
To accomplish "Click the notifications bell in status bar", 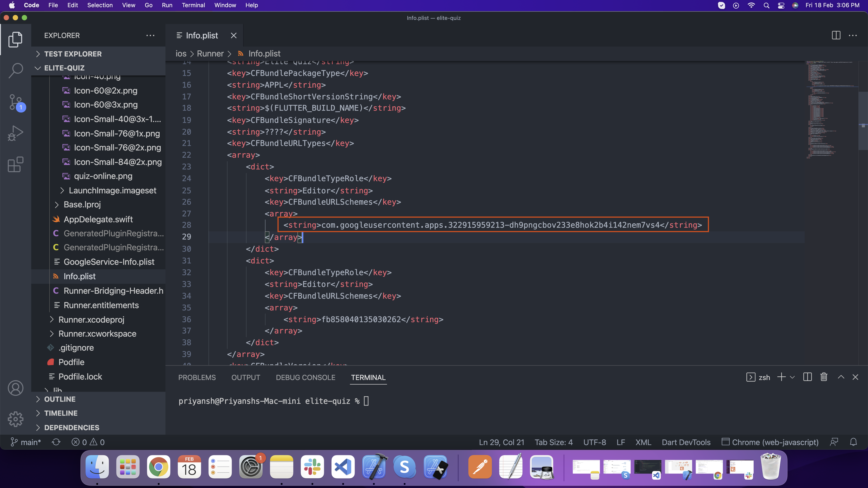I will pyautogui.click(x=853, y=442).
